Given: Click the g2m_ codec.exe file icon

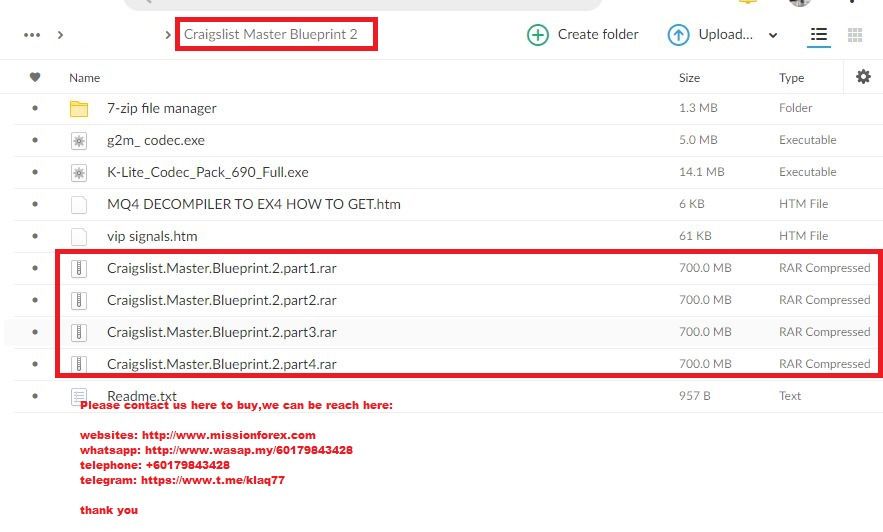Looking at the screenshot, I should (x=79, y=141).
